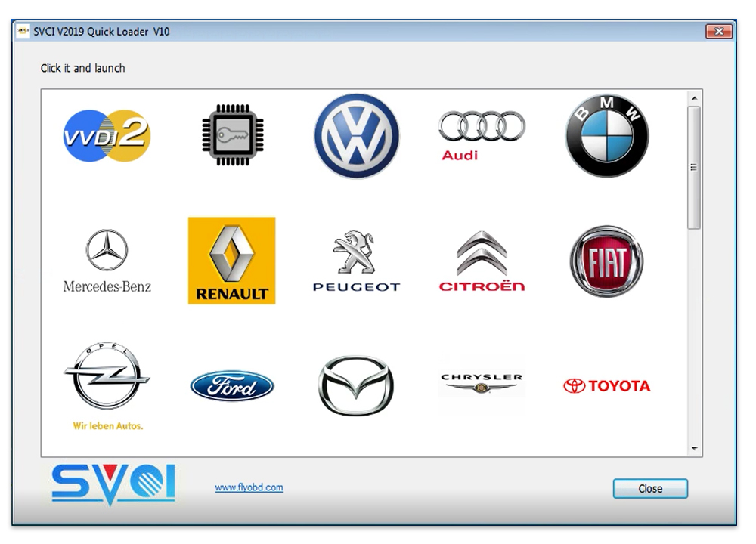Open the Fiat module
The height and width of the screenshot is (544, 756).
[606, 261]
